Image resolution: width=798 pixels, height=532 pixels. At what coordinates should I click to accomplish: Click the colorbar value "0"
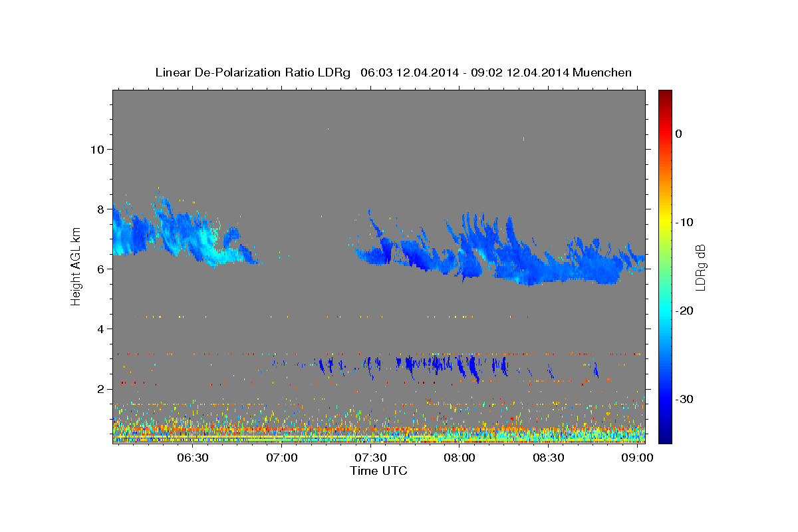pyautogui.click(x=678, y=134)
